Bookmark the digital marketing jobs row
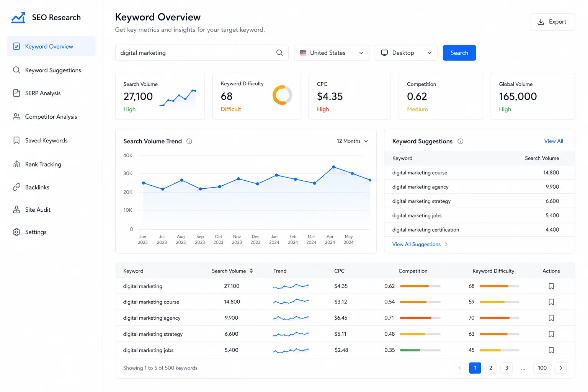 (551, 350)
